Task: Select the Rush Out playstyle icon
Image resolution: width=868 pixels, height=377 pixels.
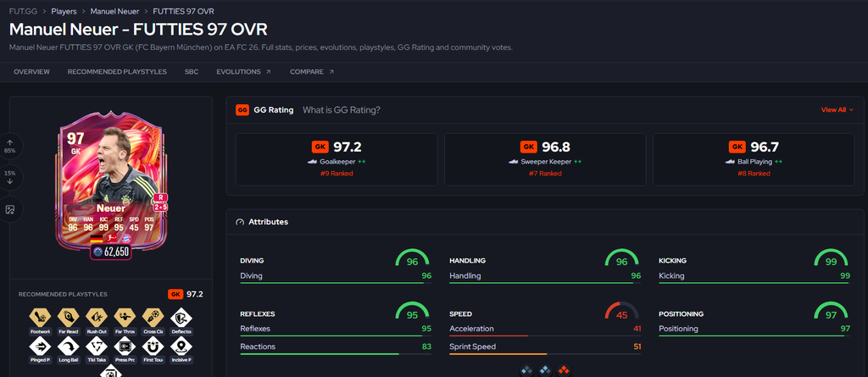Action: click(x=97, y=317)
